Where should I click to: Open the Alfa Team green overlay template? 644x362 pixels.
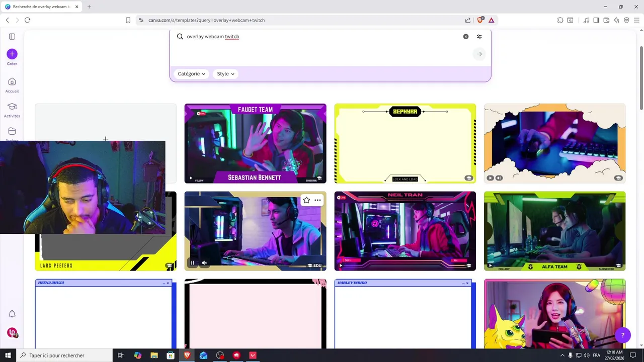coord(554,231)
